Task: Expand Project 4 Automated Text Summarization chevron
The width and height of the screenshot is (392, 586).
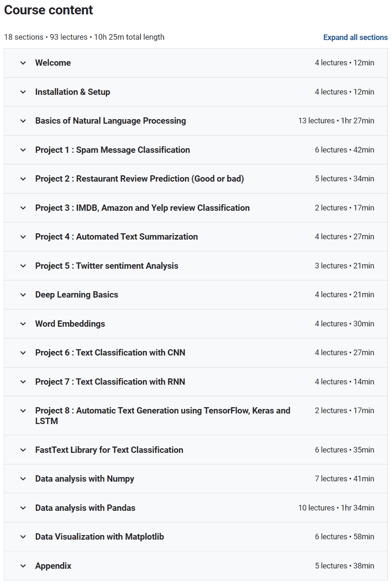Action: click(x=23, y=237)
